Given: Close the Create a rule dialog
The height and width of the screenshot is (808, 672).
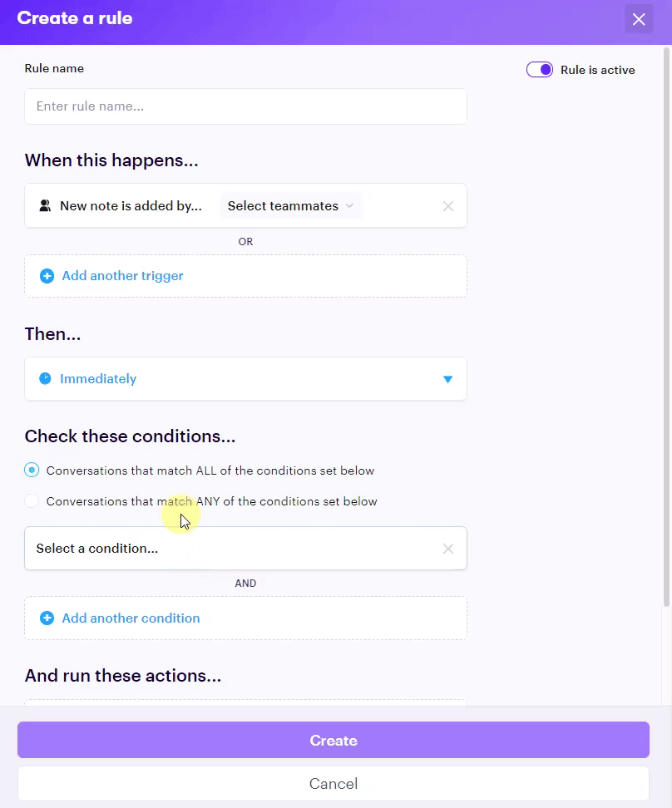Looking at the screenshot, I should (x=639, y=19).
